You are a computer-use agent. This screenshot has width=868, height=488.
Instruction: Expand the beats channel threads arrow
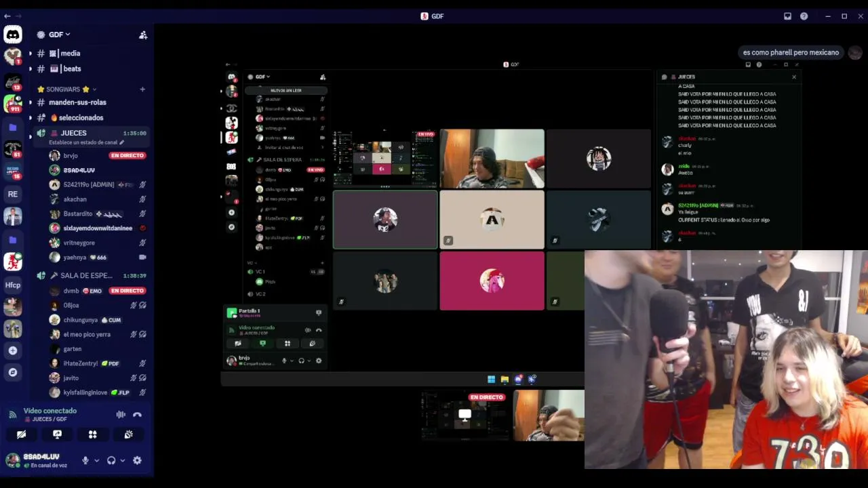[30, 68]
